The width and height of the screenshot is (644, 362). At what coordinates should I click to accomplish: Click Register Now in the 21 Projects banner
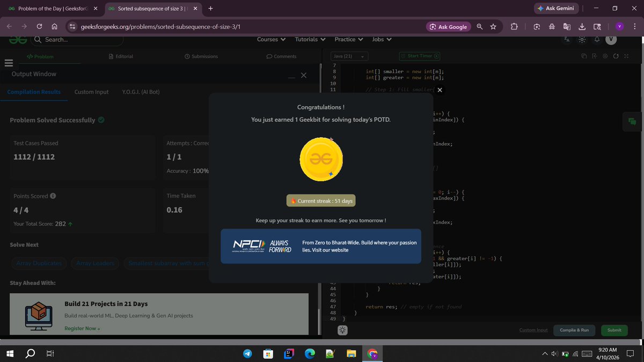click(82, 328)
